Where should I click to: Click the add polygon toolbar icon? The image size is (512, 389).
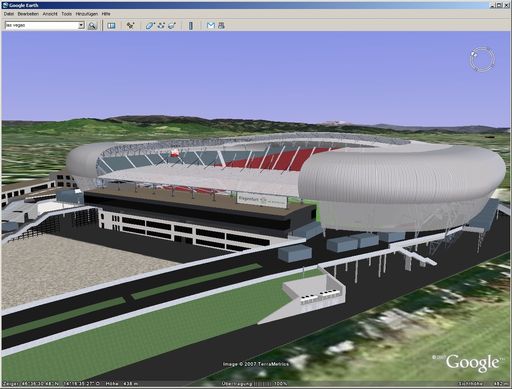[x=150, y=25]
